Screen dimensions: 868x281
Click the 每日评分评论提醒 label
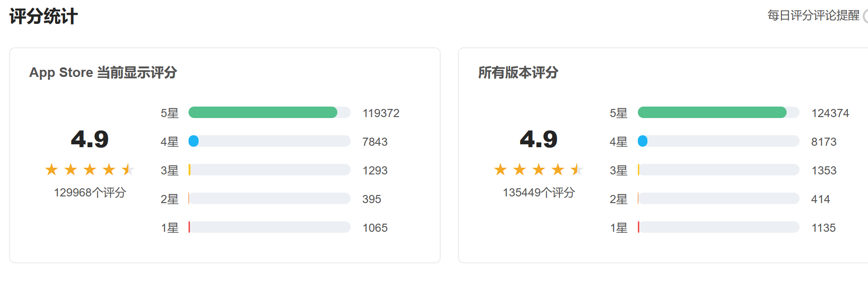pos(813,16)
